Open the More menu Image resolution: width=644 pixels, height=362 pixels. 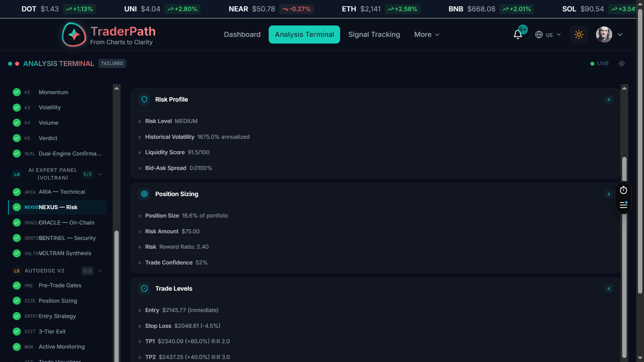tap(427, 35)
